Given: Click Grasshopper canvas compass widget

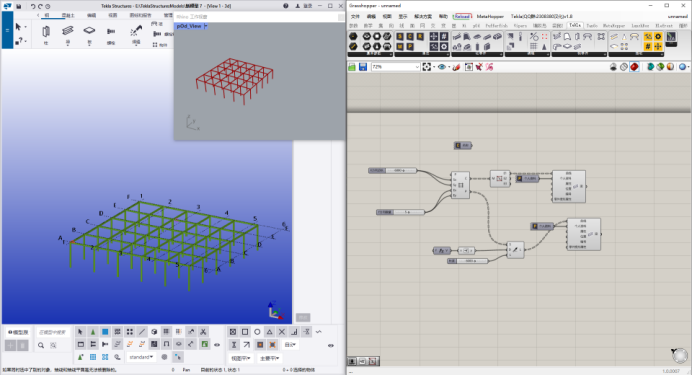Looking at the screenshot, I should tap(680, 355).
